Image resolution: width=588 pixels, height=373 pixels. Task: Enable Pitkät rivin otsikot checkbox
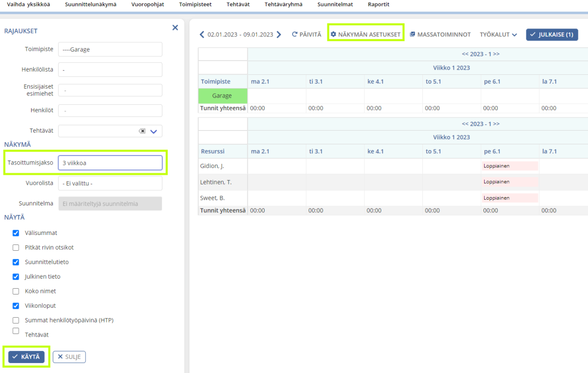(x=16, y=248)
